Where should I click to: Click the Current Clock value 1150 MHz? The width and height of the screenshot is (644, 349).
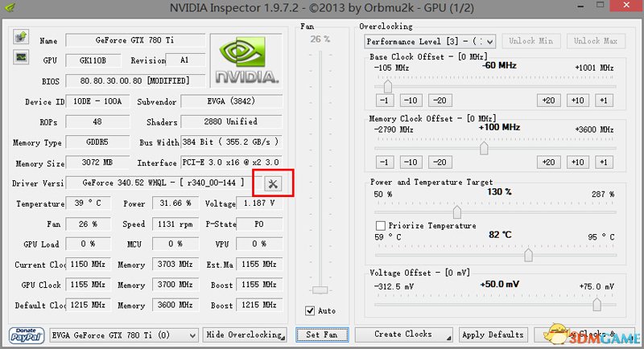pyautogui.click(x=88, y=265)
